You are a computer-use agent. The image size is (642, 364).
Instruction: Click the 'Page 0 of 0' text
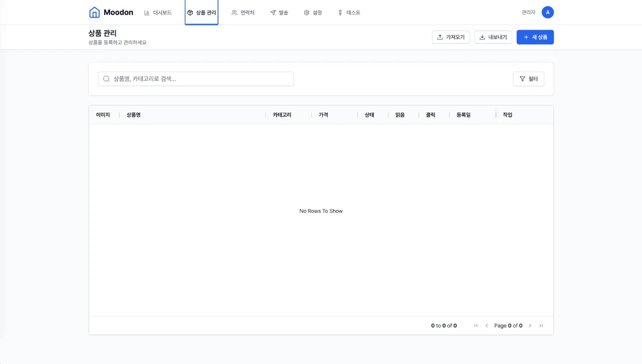508,325
